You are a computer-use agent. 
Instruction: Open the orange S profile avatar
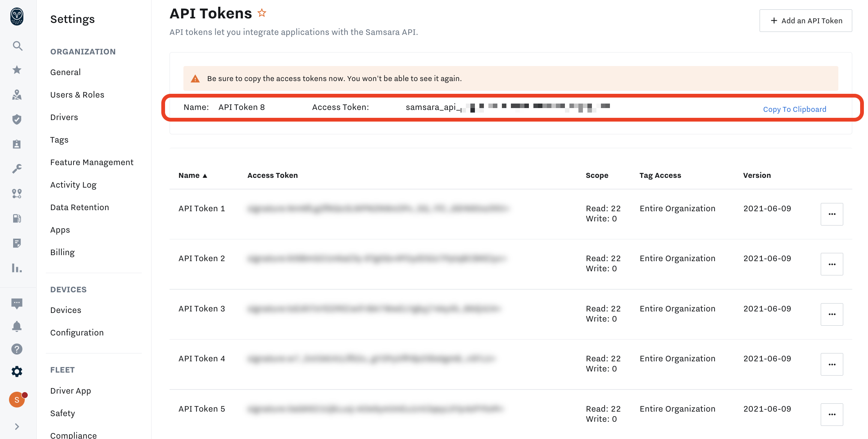(x=17, y=399)
